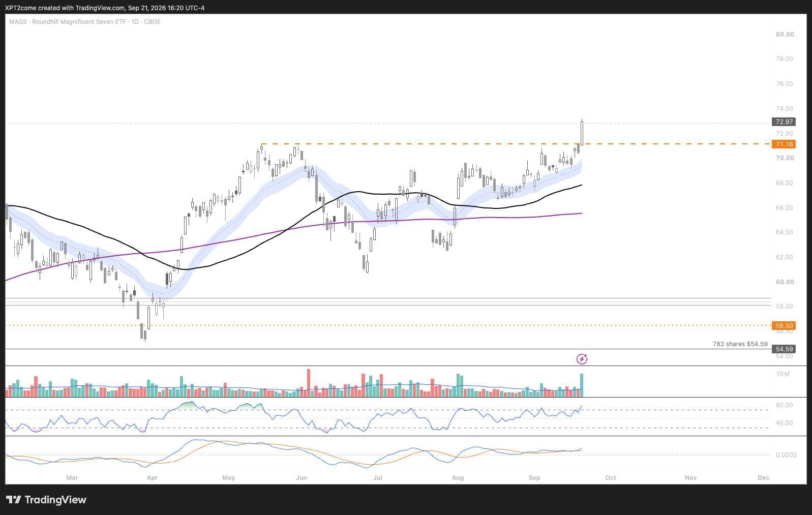Click the 76.00 price axis label

coord(785,84)
